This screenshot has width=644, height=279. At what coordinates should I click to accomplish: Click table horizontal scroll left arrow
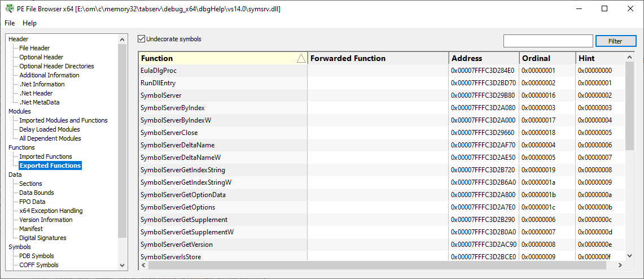[x=143, y=265]
